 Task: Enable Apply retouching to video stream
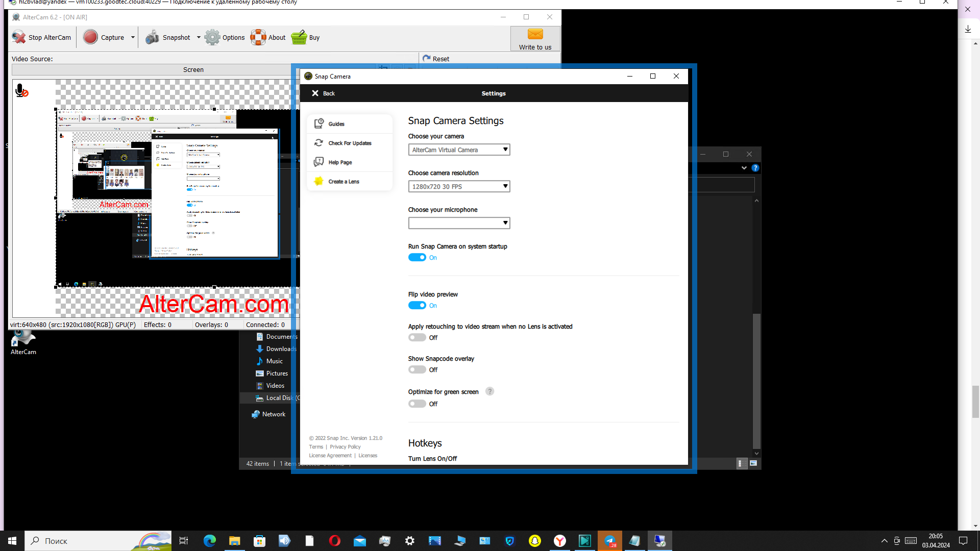pos(417,338)
